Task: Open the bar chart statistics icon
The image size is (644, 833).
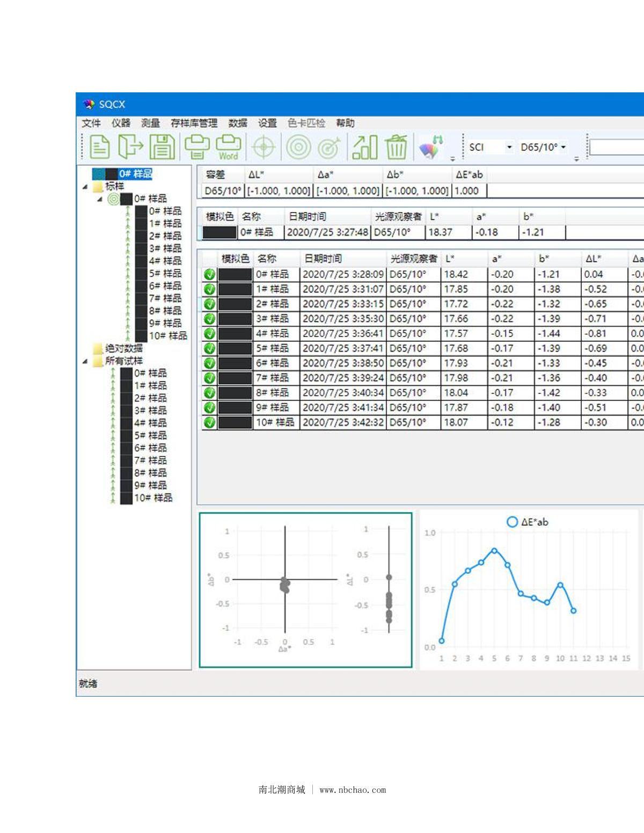Action: (364, 147)
